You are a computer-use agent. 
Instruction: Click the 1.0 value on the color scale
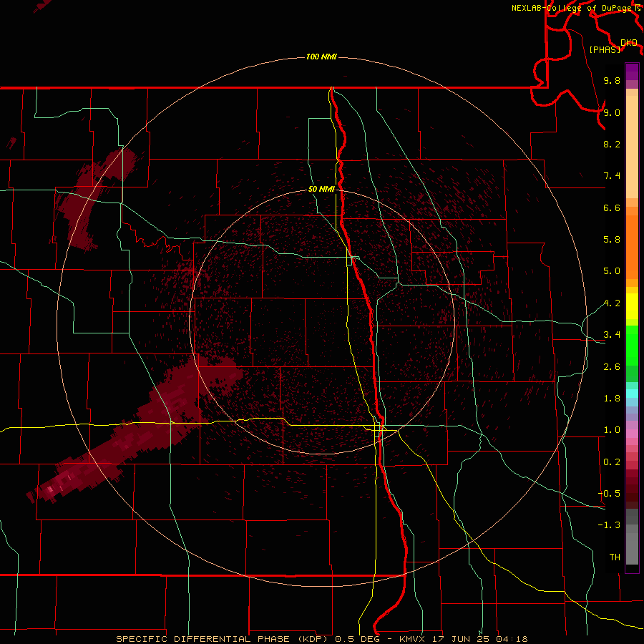612,430
